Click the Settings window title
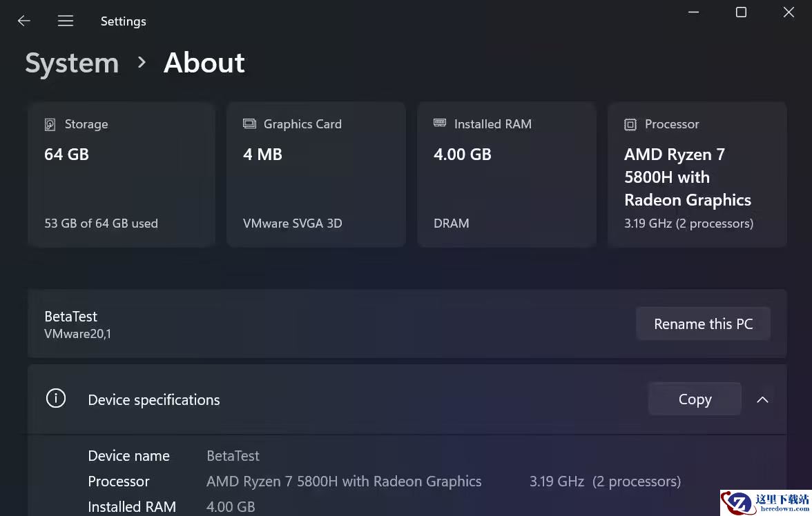 click(123, 21)
